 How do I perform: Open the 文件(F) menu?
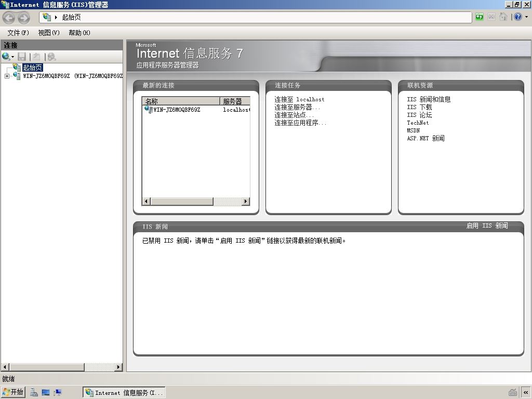pos(18,33)
